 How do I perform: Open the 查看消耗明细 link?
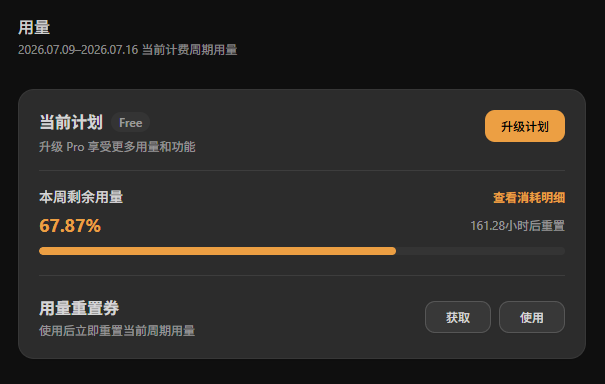click(529, 198)
